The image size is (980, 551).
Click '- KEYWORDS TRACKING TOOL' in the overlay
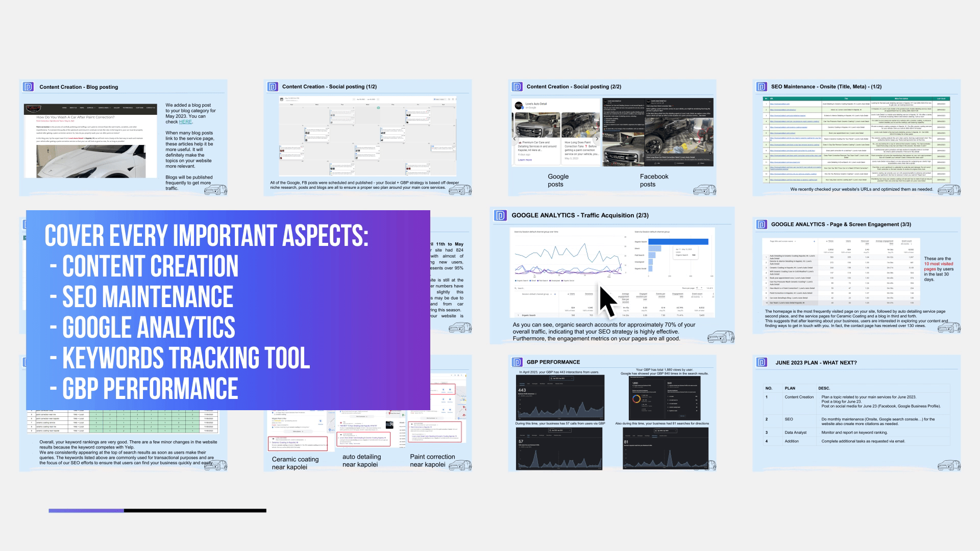[x=180, y=358]
